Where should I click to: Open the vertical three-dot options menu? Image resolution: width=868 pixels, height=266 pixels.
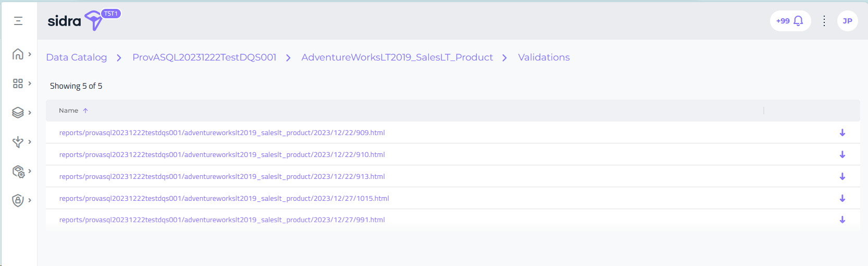pos(824,21)
